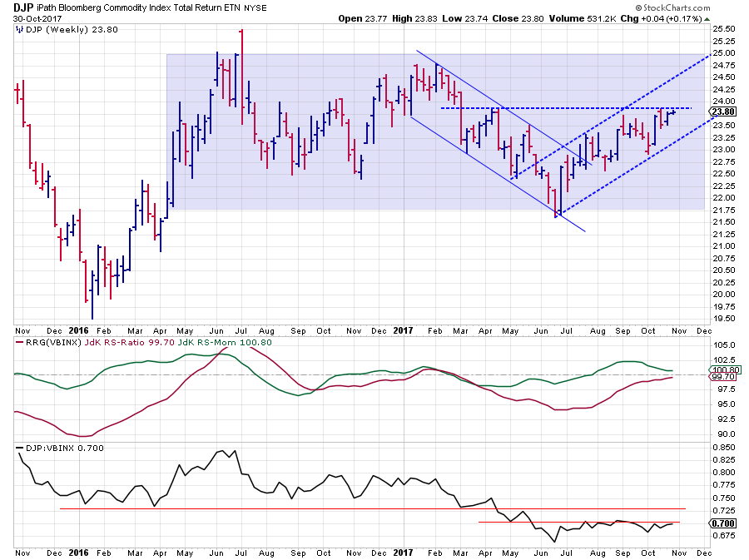The width and height of the screenshot is (749, 560).
Task: Click the 23.80 last-price tag on price axis
Action: pyautogui.click(x=723, y=112)
